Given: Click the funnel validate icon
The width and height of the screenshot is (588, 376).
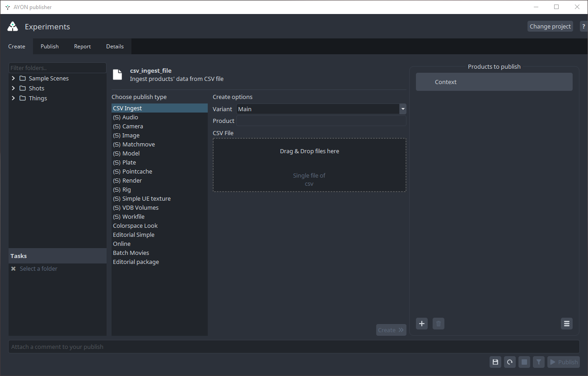Looking at the screenshot, I should coord(538,362).
